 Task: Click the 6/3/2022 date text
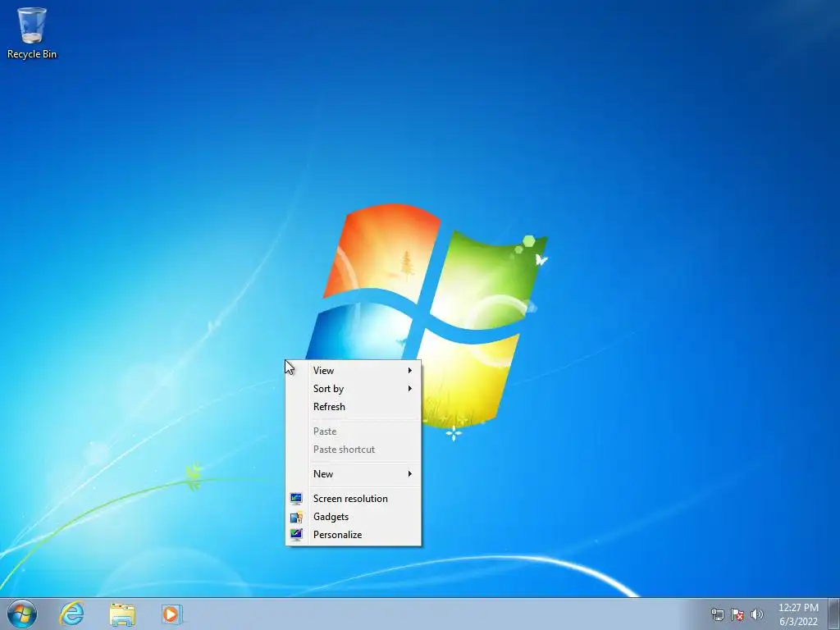798,622
